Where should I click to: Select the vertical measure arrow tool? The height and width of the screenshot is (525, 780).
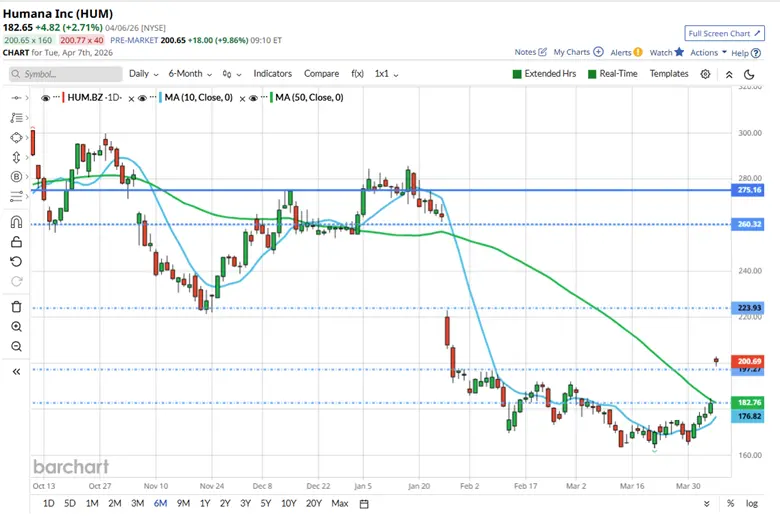(x=16, y=158)
